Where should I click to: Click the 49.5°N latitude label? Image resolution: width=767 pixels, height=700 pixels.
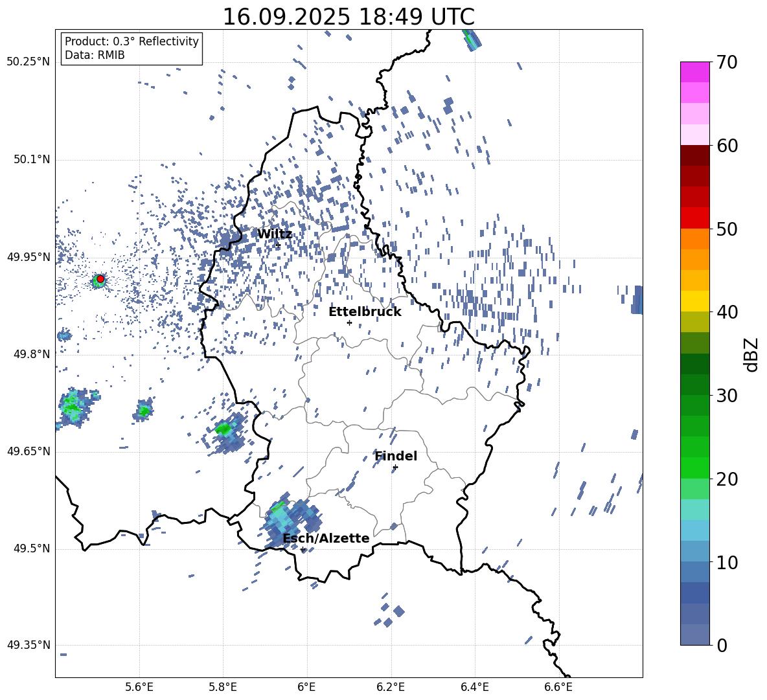pyautogui.click(x=32, y=548)
